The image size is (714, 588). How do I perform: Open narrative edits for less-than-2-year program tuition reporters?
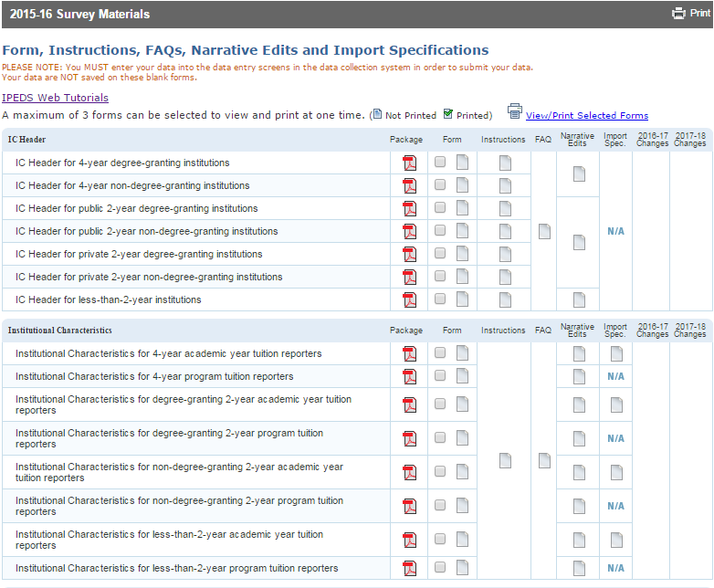(579, 569)
